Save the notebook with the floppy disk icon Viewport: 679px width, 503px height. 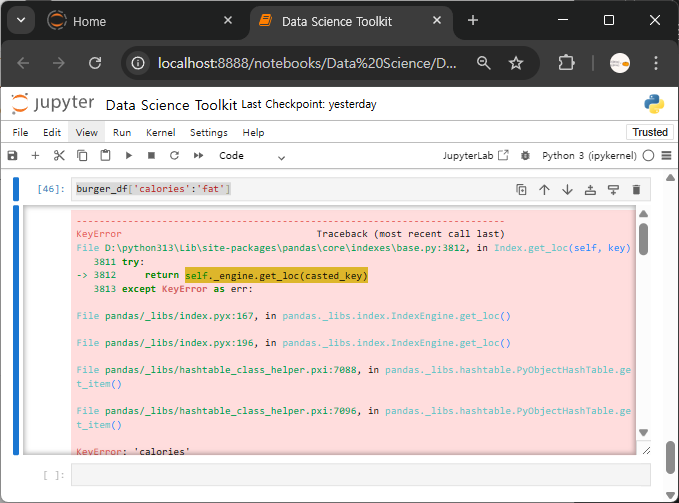pyautogui.click(x=13, y=155)
